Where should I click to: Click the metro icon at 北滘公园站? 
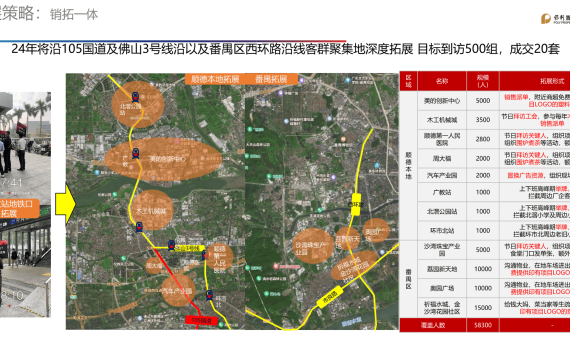coord(135,97)
